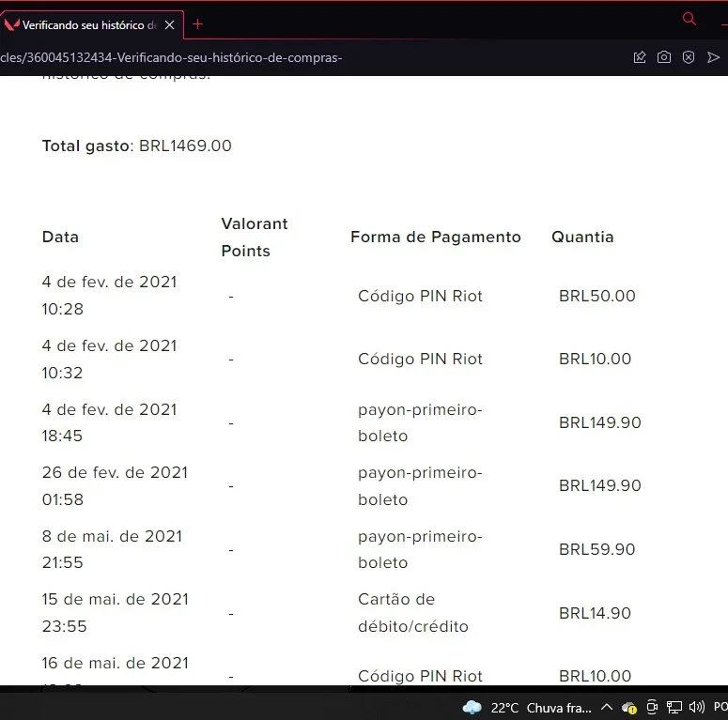Open the volume speaker tray icon
The image size is (728, 720).
697,707
